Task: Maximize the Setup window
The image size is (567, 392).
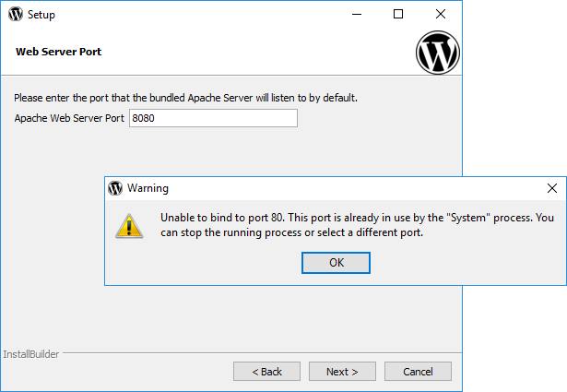Action: point(398,15)
